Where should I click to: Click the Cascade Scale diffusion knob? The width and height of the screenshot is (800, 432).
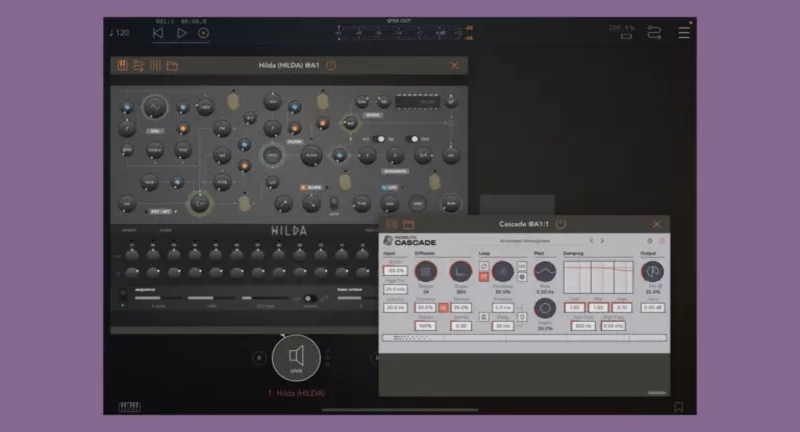(461, 272)
